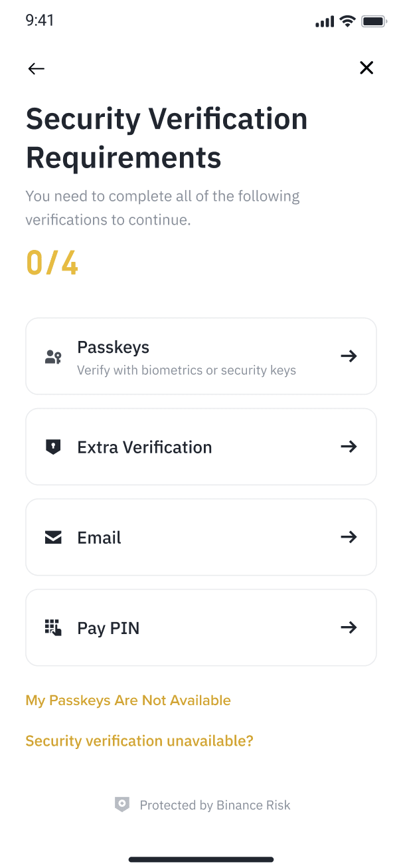Tap the back arrow icon
Screen dimensions: 401x868
tap(37, 68)
